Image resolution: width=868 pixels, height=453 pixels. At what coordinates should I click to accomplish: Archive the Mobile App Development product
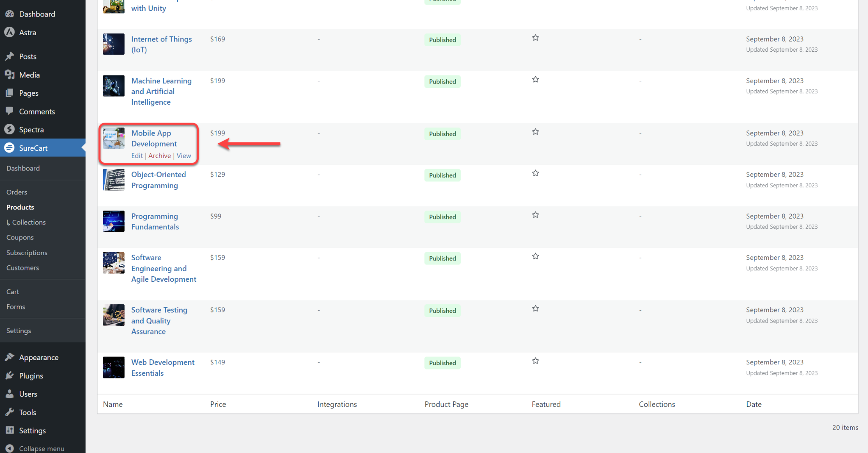pos(159,156)
